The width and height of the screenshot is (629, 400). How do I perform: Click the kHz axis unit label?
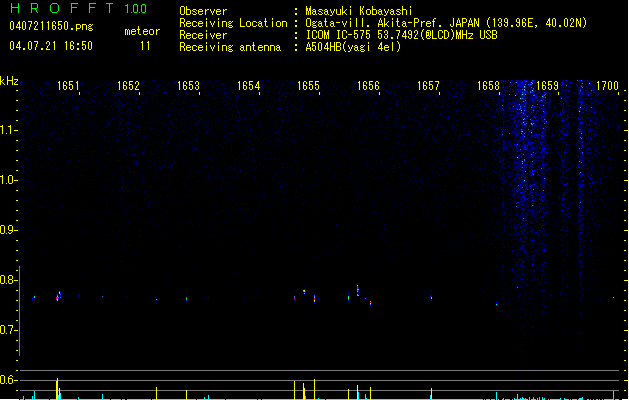point(9,81)
